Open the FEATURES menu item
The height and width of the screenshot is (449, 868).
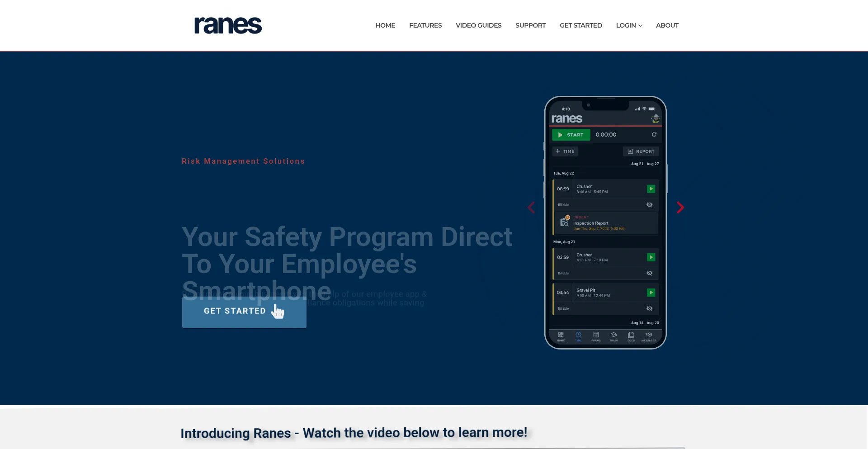[425, 25]
